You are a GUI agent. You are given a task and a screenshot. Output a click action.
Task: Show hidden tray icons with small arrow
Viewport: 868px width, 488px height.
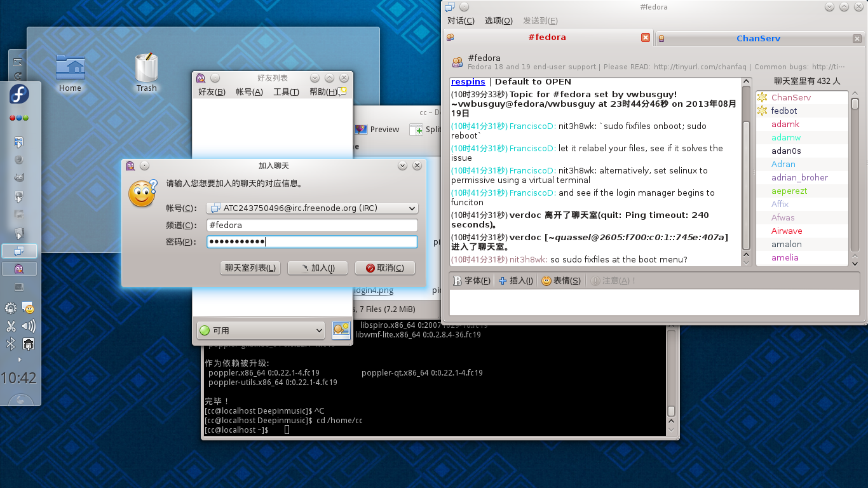point(19,360)
